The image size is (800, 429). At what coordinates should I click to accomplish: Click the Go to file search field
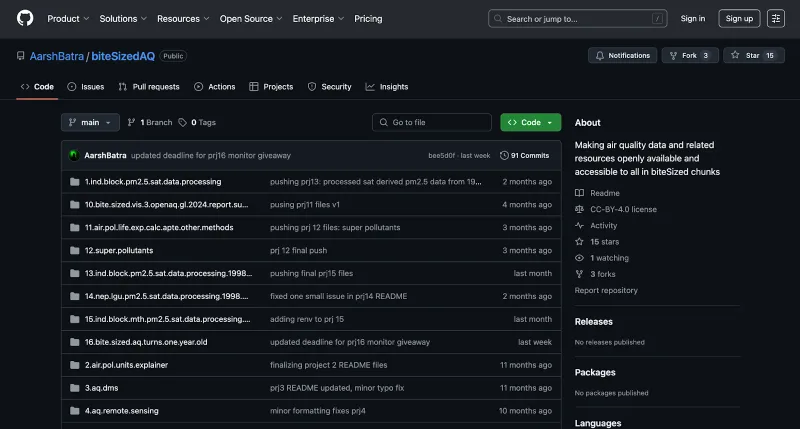tap(432, 122)
